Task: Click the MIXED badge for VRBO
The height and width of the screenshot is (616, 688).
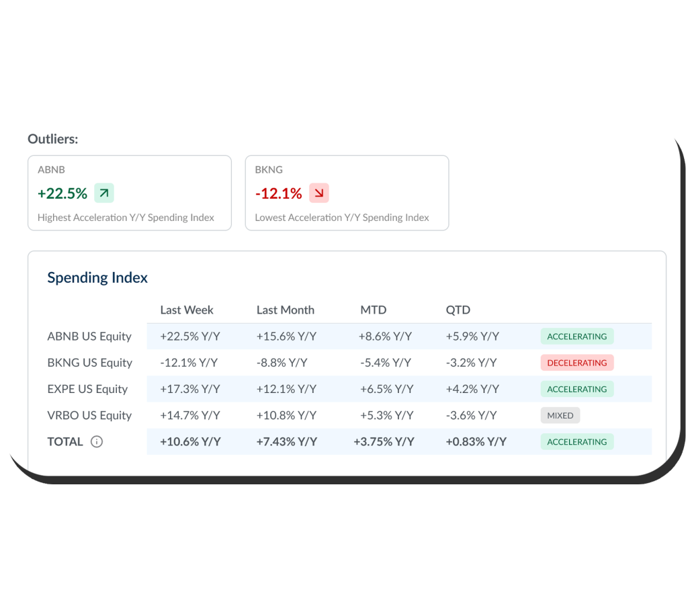Action: point(560,415)
